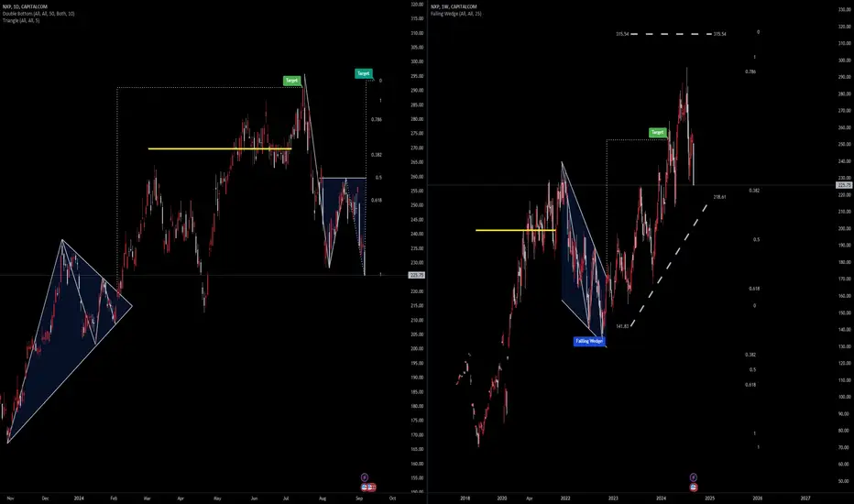Click the 0.618 Fibonacci level on daily chart
This screenshot has width=854, height=504.
(x=377, y=200)
